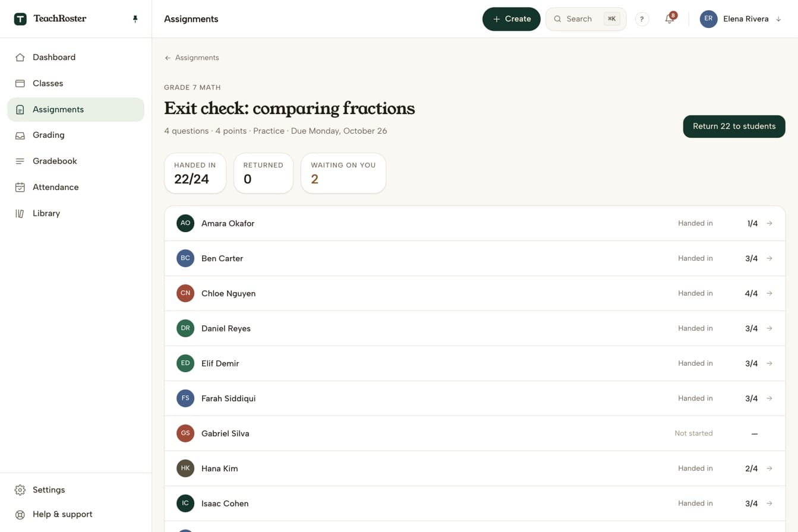Select Assignments in the sidebar

[x=75, y=110]
